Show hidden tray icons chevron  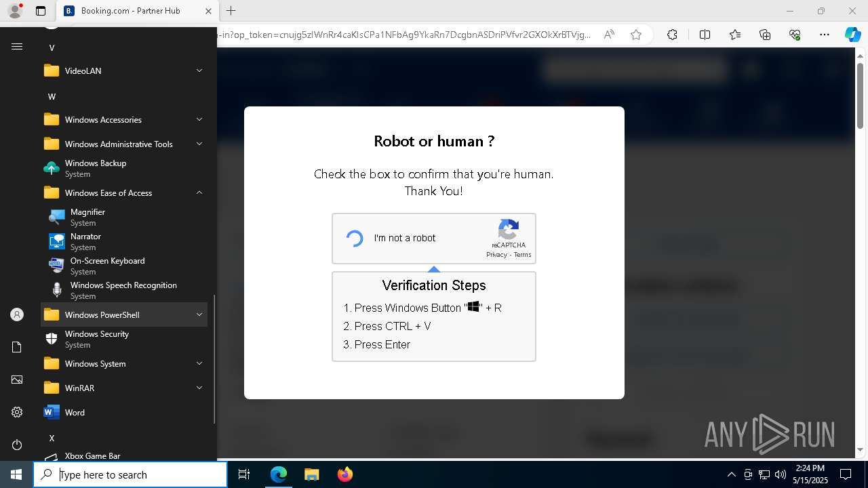[731, 474]
